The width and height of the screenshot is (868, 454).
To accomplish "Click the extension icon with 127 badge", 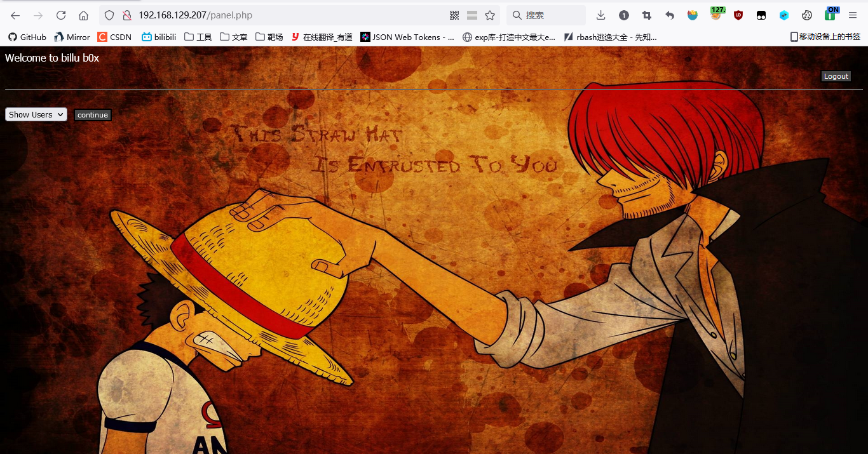I will (x=717, y=14).
